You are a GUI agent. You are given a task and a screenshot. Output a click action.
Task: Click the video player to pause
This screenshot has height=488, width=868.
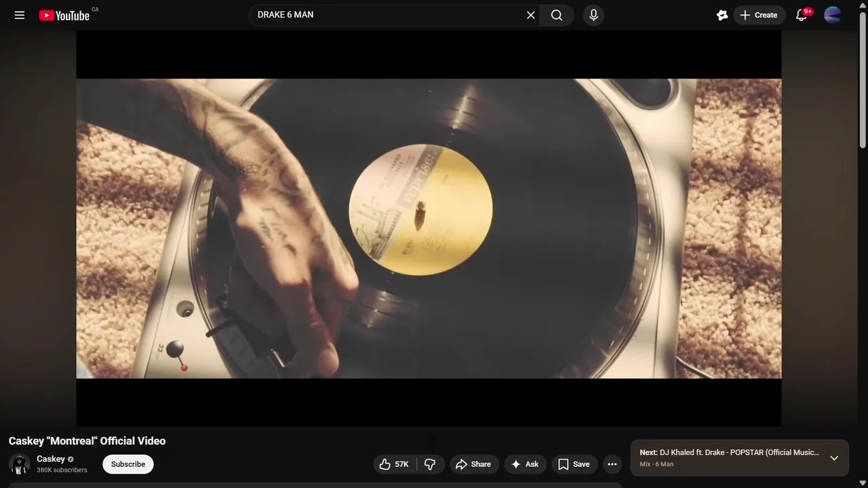tap(429, 228)
